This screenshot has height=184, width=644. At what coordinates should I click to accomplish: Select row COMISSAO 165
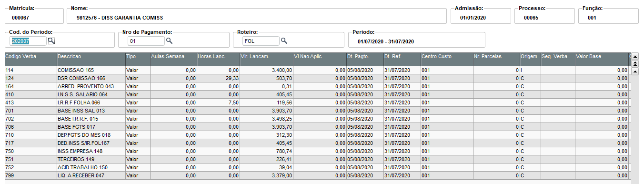318,70
